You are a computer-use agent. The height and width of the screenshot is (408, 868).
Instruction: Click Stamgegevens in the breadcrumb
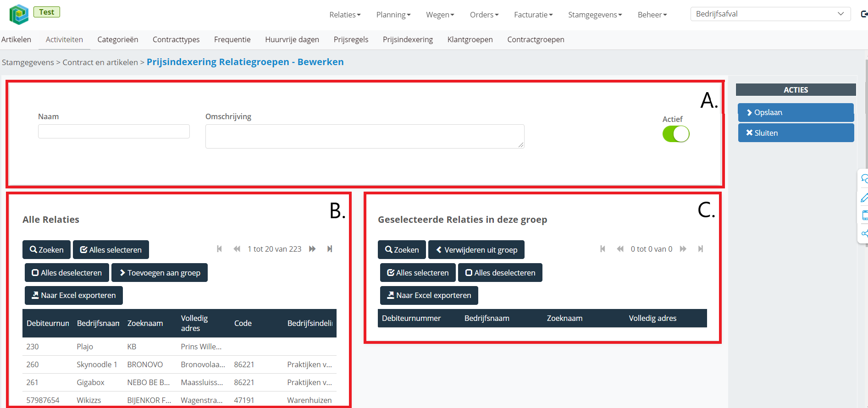pyautogui.click(x=28, y=62)
